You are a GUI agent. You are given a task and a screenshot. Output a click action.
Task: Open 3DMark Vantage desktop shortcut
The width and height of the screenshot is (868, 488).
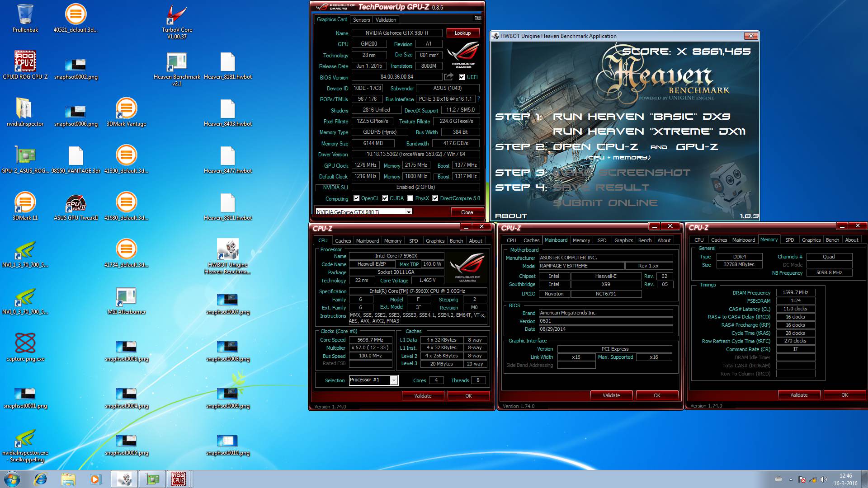pos(126,112)
